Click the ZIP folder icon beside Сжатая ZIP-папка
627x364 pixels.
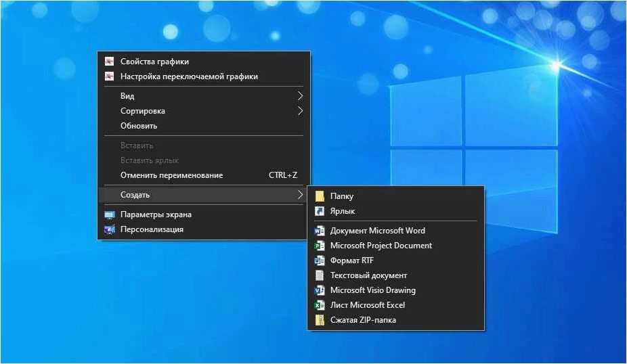click(320, 320)
